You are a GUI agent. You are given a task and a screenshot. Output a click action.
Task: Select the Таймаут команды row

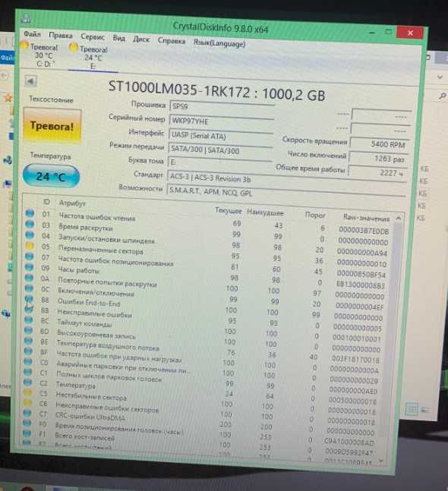pyautogui.click(x=203, y=329)
